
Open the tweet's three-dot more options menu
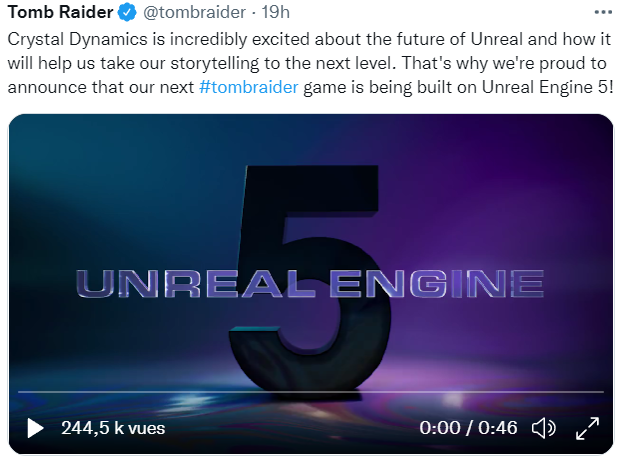coord(603,12)
